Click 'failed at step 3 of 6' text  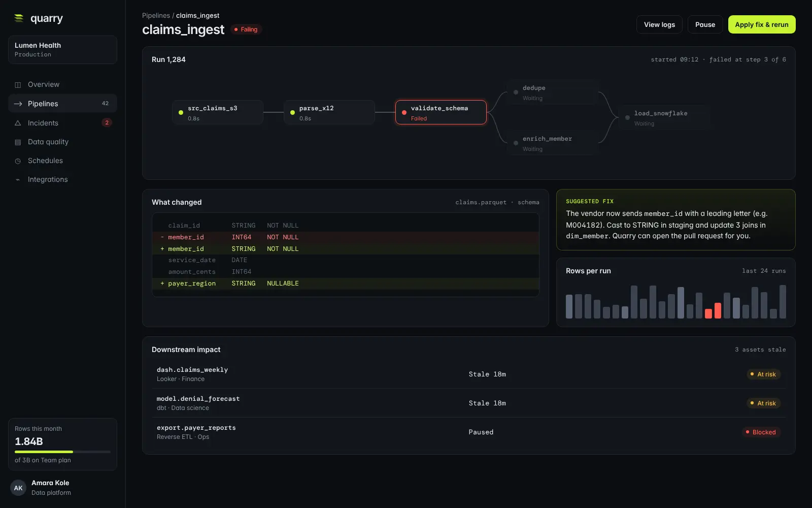(x=748, y=59)
